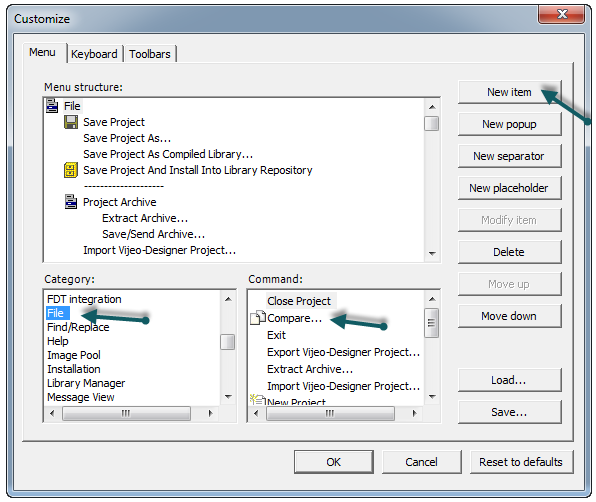596x502 pixels.
Task: Add a New separator to menu
Action: (509, 156)
